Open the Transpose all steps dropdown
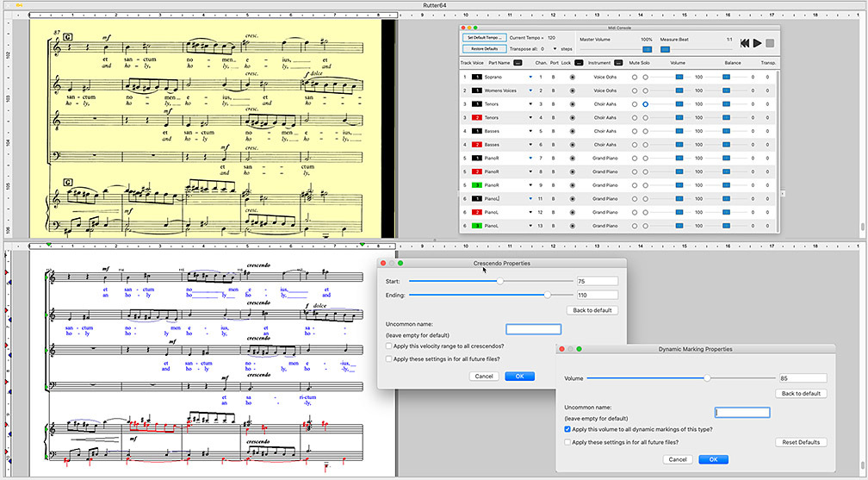 point(555,49)
